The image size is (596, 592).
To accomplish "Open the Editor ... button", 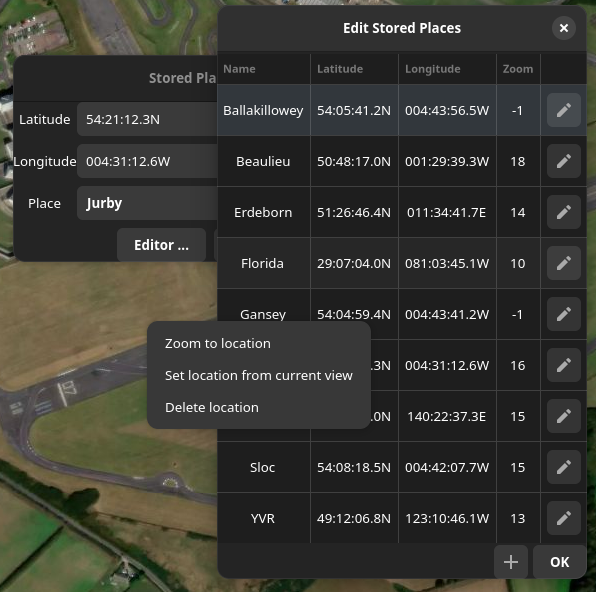I will [162, 245].
